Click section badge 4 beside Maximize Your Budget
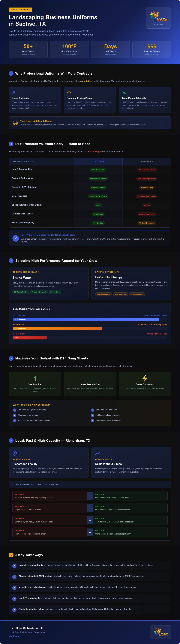Viewport: 180px width, 644px height. (x=11, y=359)
